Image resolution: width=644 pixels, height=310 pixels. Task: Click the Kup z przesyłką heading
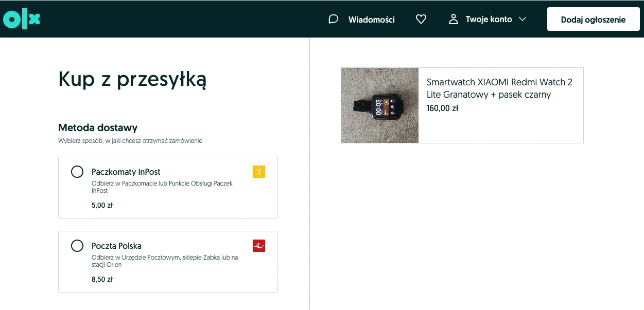[x=132, y=81]
